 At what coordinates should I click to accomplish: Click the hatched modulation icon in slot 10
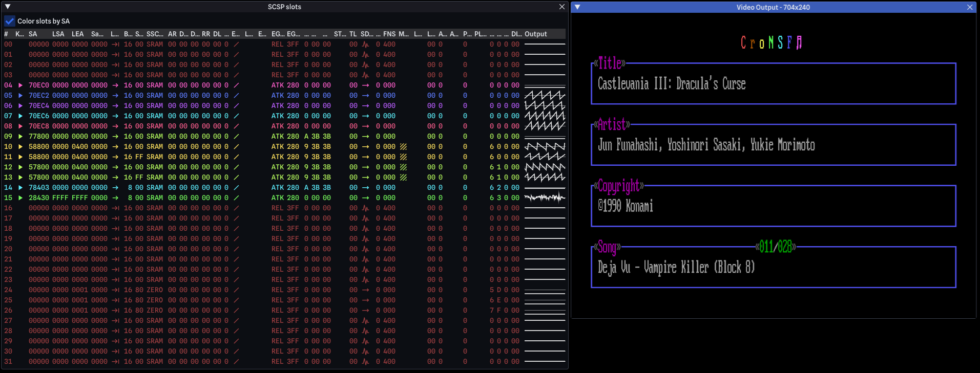click(404, 147)
